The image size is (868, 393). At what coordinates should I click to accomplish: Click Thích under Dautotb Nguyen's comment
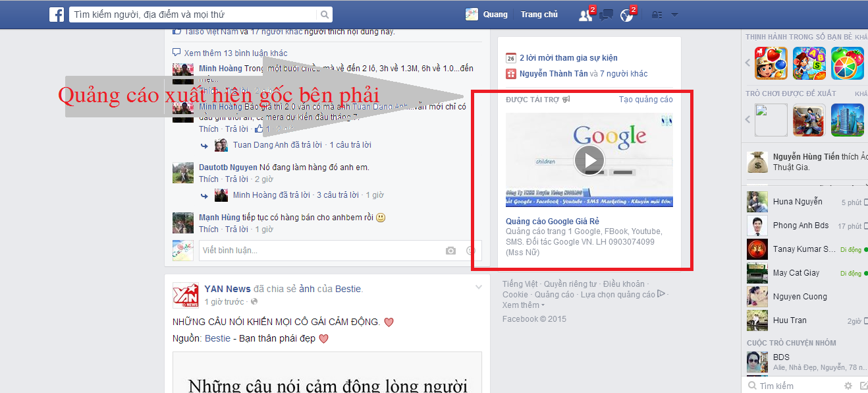[x=209, y=179]
